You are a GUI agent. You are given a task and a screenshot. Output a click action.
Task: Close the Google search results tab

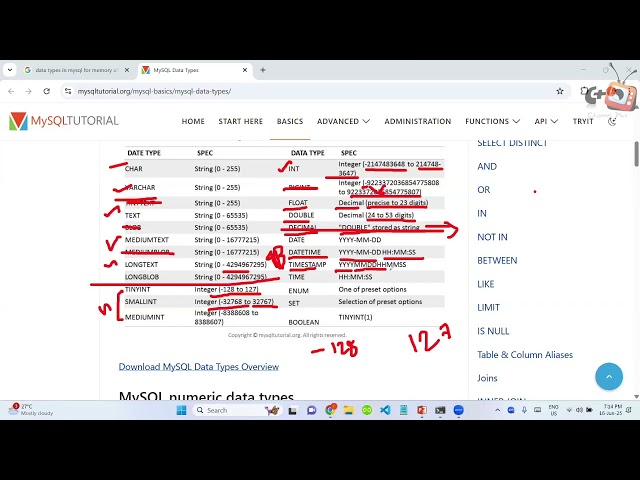pos(127,70)
